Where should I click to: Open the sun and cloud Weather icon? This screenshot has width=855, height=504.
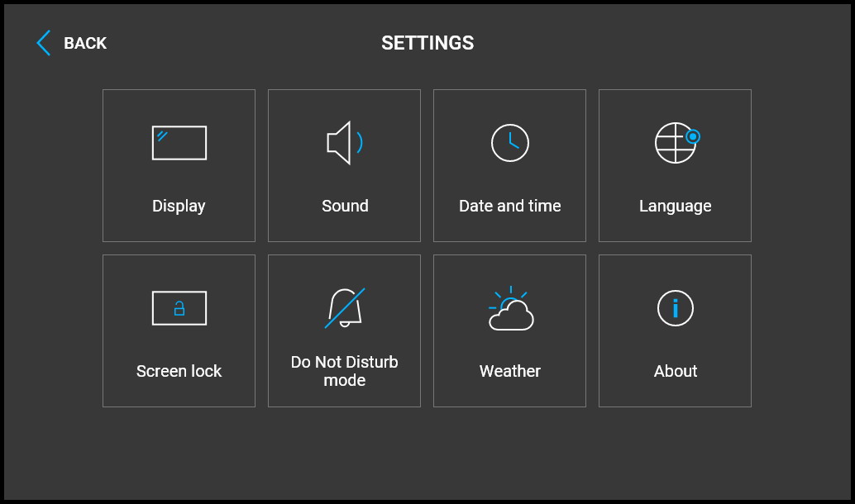point(511,310)
